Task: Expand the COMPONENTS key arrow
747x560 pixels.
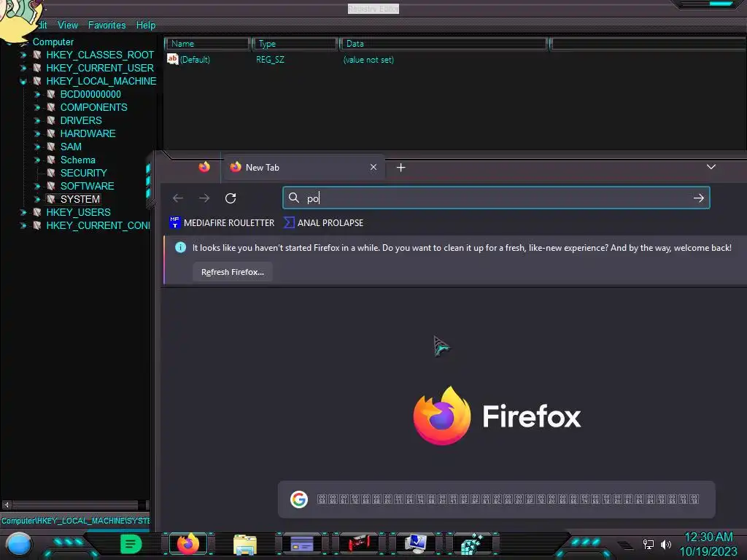Action: (37, 108)
